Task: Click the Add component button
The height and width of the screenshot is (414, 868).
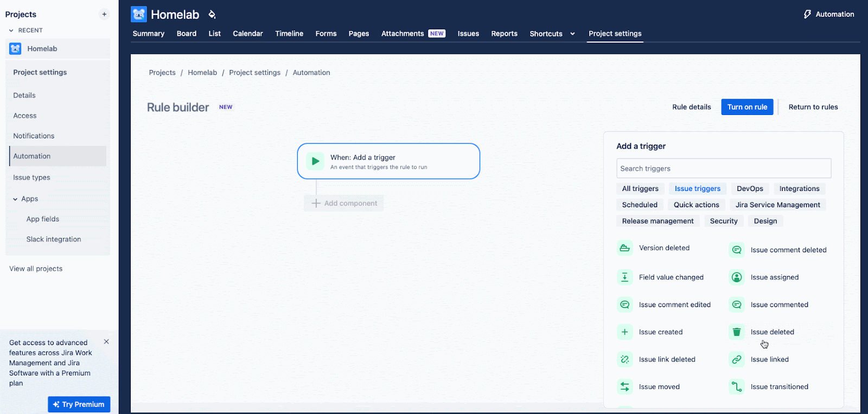Action: point(344,203)
